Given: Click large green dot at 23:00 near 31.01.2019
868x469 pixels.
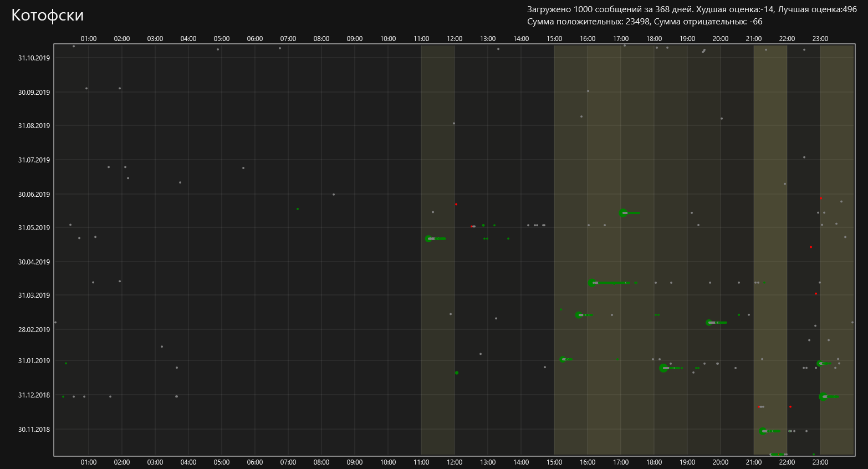Looking at the screenshot, I should (820, 363).
